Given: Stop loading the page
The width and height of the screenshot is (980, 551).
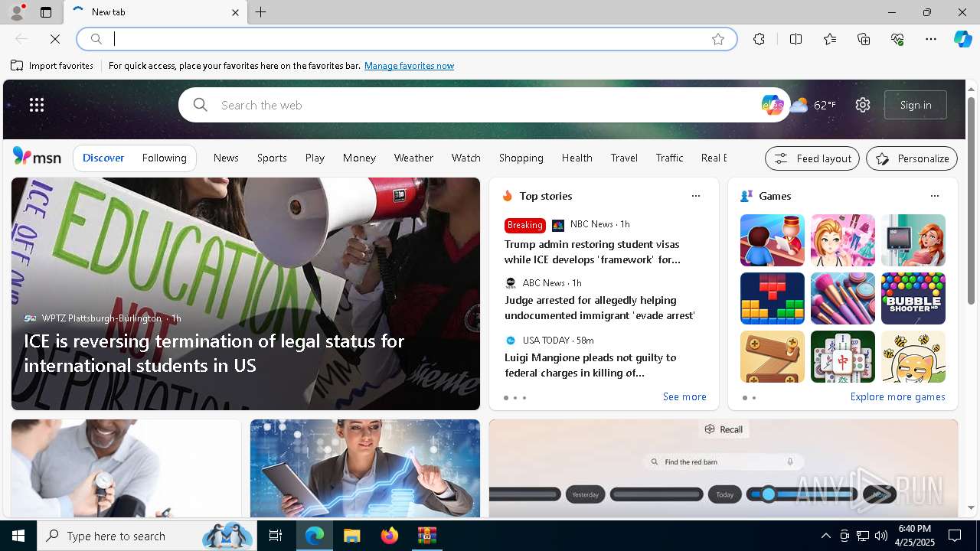Looking at the screenshot, I should (x=55, y=39).
